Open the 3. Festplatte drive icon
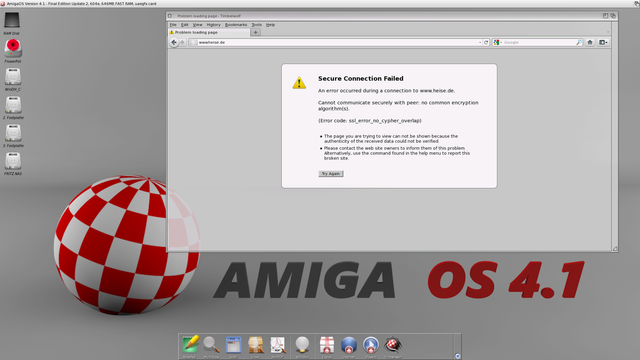This screenshot has height=360, width=640. point(13,133)
